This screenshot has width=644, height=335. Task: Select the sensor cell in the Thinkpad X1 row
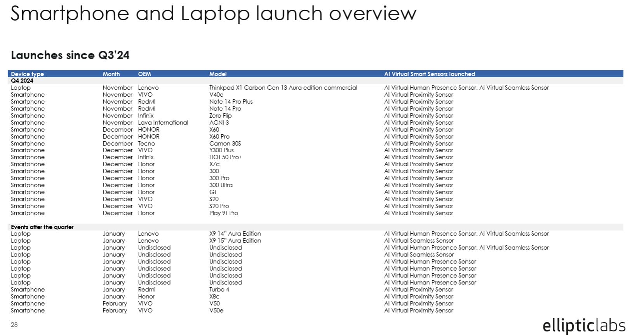pyautogui.click(x=466, y=88)
